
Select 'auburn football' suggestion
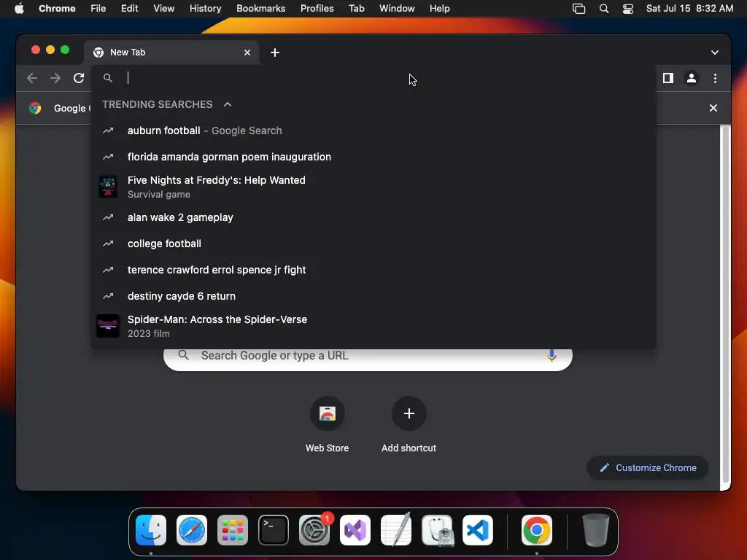[x=373, y=131]
